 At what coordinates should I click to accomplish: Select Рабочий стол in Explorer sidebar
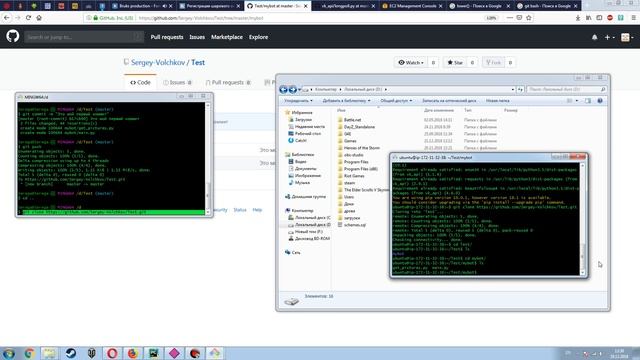pos(308,133)
